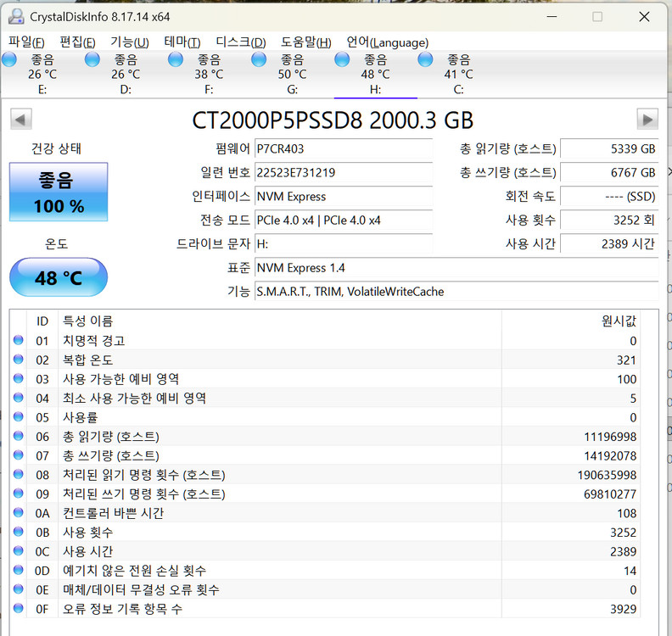Click status dot for 0E 매체/데이터 무결성 오류
This screenshot has width=672, height=636.
coord(18,589)
